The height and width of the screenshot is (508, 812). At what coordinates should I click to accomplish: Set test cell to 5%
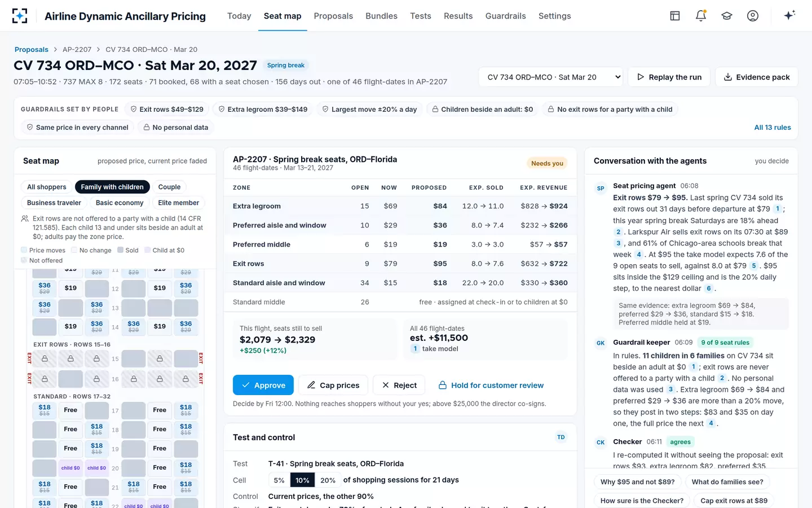tap(279, 480)
